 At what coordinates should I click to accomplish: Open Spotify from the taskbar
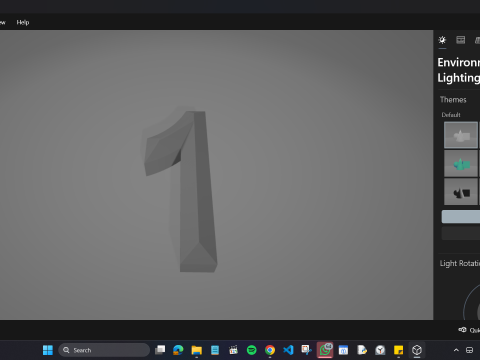(x=252, y=350)
